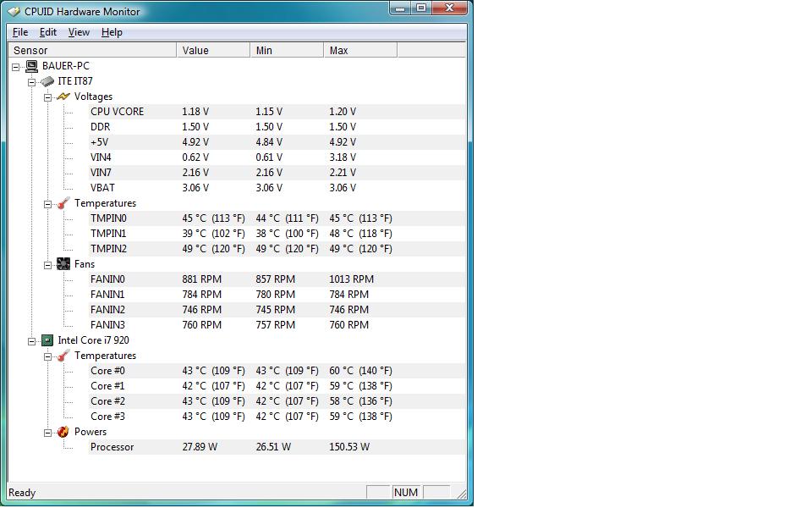The height and width of the screenshot is (508, 812).
Task: Click the 27.89 W processor value
Action: pyautogui.click(x=200, y=447)
